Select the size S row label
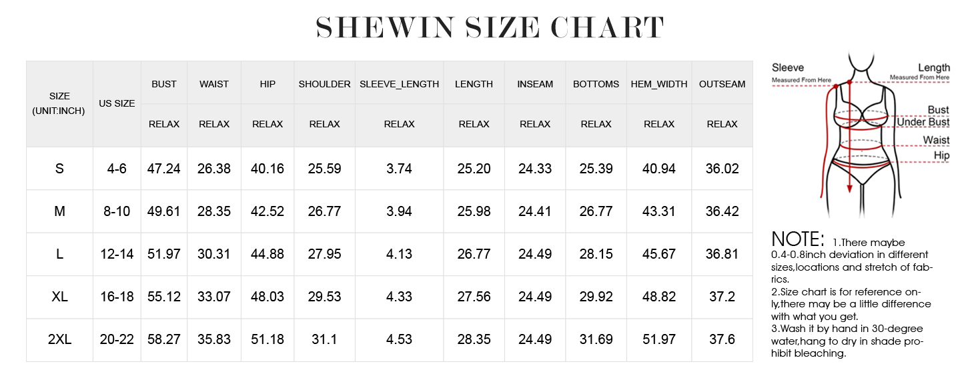This screenshot has width=980, height=378. (59, 169)
